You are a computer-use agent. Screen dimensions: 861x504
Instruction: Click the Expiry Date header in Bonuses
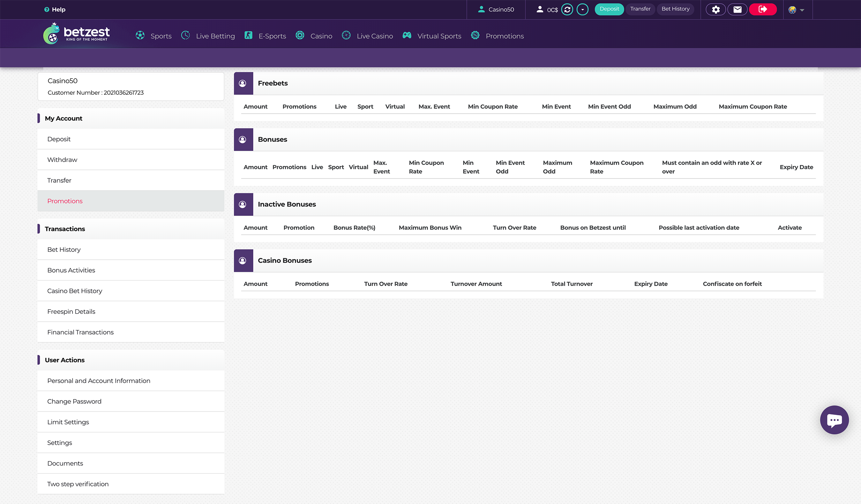click(x=796, y=167)
